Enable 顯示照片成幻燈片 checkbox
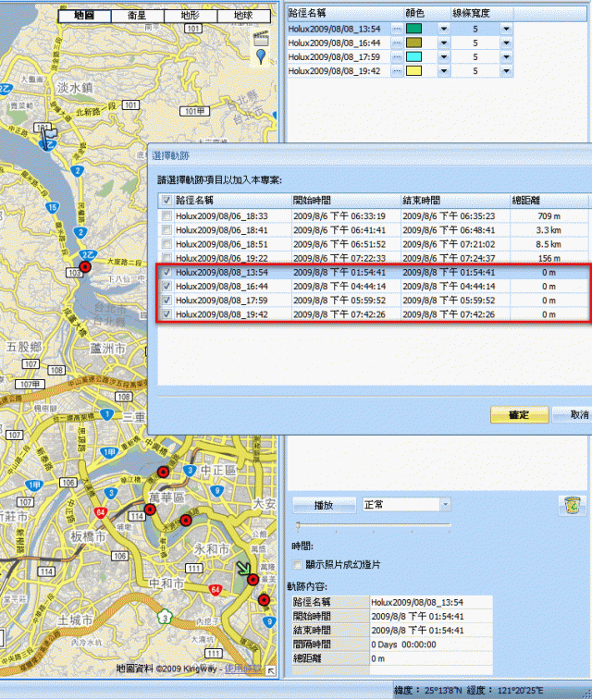 click(x=298, y=564)
